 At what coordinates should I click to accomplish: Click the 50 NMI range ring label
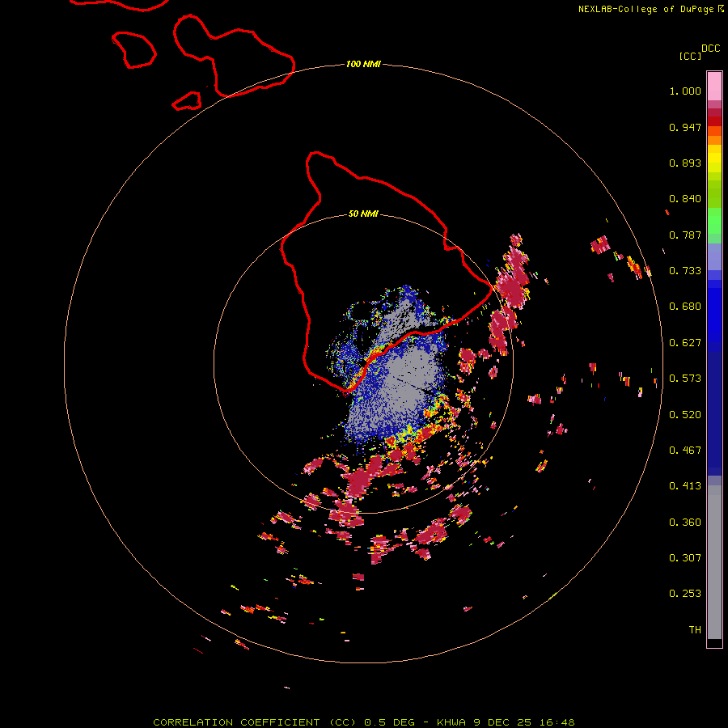(363, 214)
